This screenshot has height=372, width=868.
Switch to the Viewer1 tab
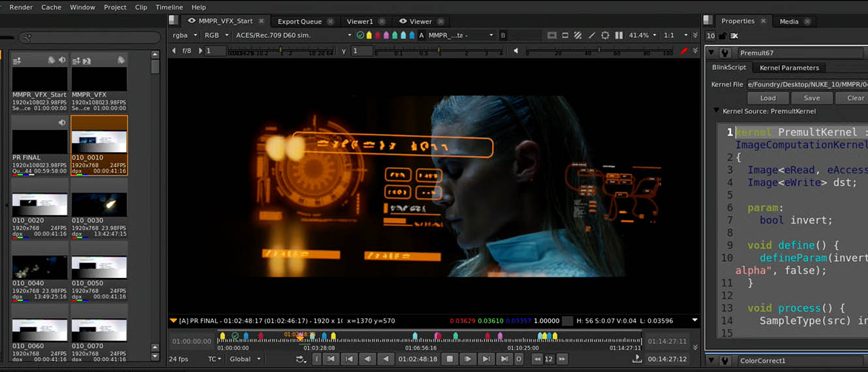[360, 22]
